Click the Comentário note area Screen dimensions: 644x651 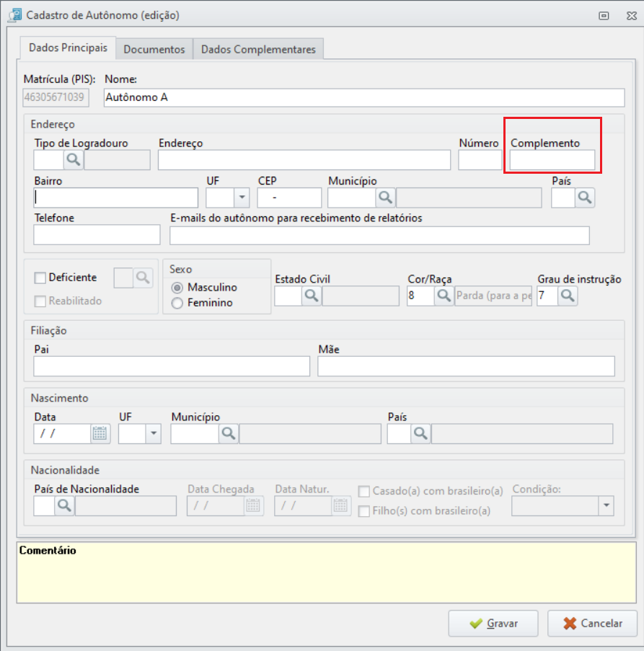coord(327,572)
